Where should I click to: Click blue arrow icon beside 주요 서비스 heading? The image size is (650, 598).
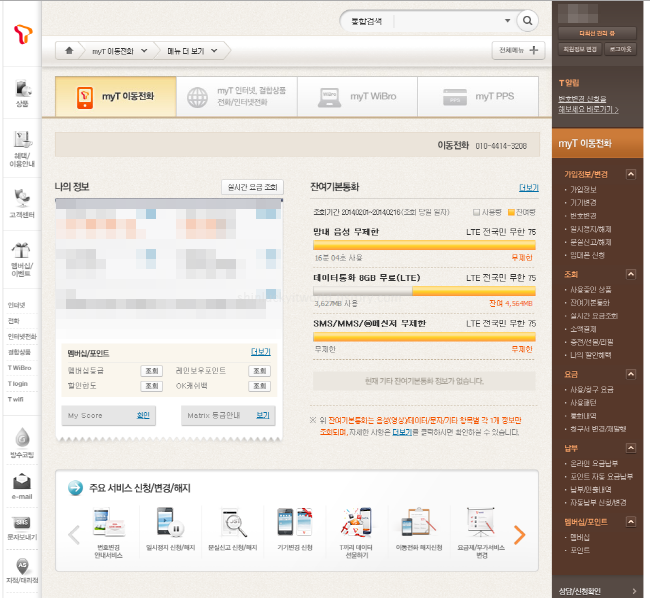(x=75, y=488)
